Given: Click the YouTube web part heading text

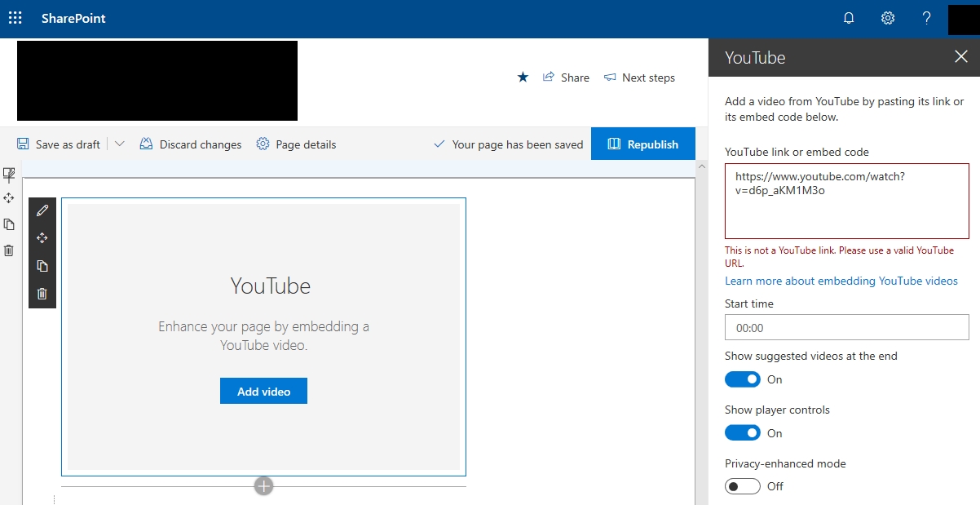Looking at the screenshot, I should (270, 286).
